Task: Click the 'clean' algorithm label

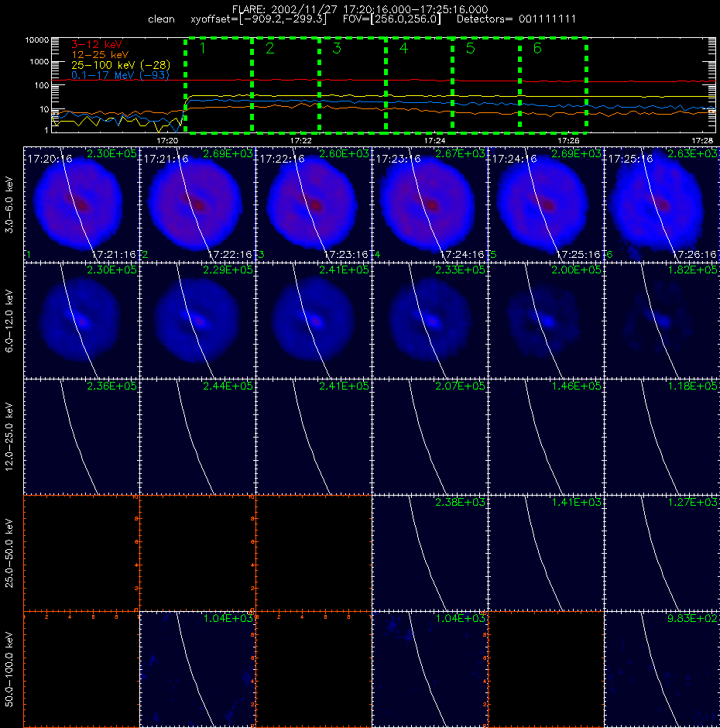Action: point(161,19)
